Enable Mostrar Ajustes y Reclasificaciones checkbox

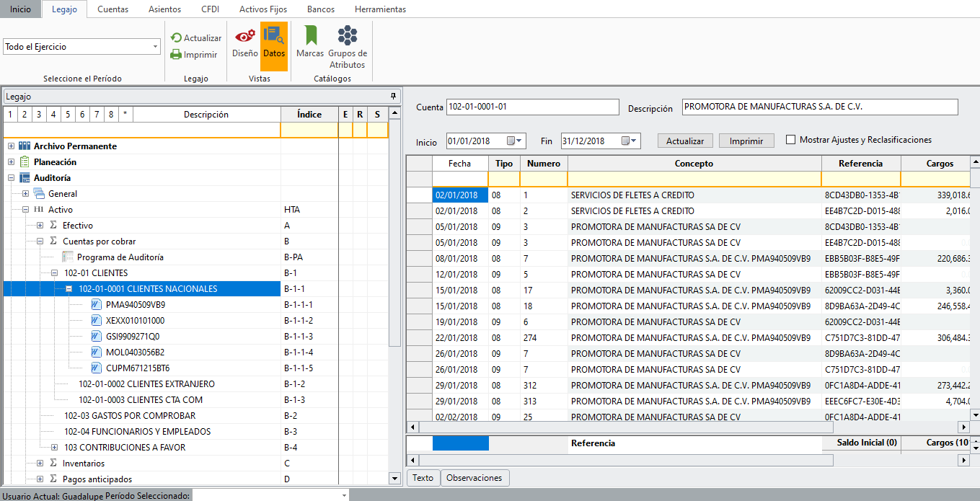point(791,140)
